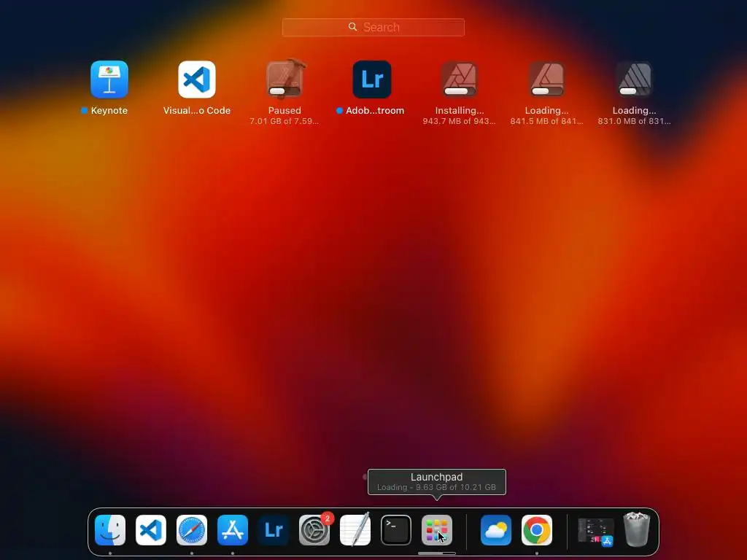
Task: Launch Google Chrome from the Dock
Action: click(x=537, y=530)
